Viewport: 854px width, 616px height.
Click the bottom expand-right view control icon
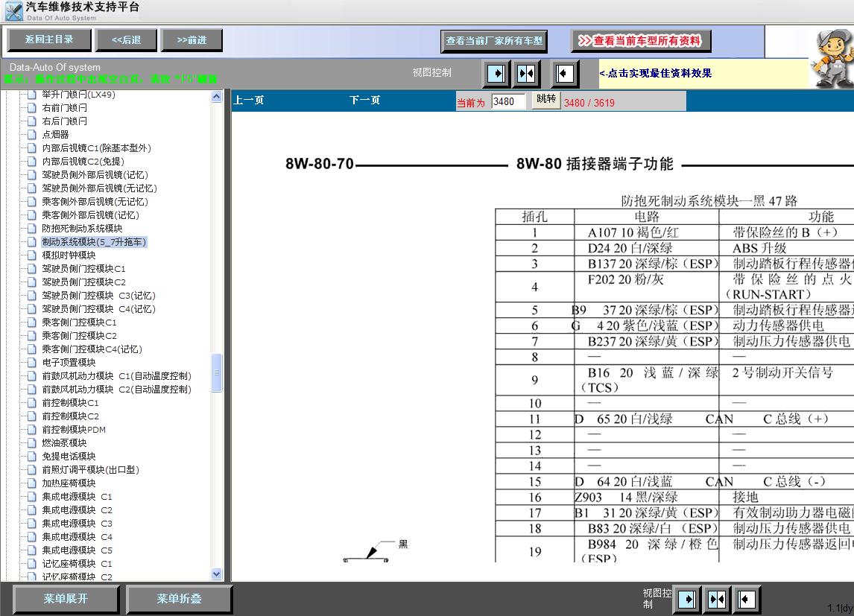(x=687, y=600)
